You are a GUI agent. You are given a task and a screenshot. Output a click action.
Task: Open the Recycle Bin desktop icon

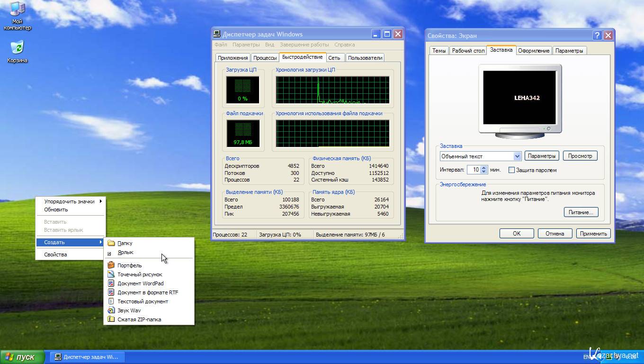tap(17, 49)
